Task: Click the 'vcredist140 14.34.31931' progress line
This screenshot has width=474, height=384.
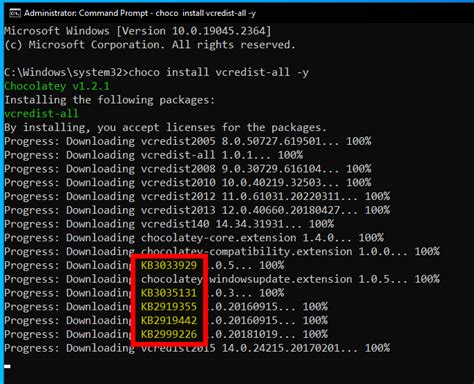Action: (169, 224)
